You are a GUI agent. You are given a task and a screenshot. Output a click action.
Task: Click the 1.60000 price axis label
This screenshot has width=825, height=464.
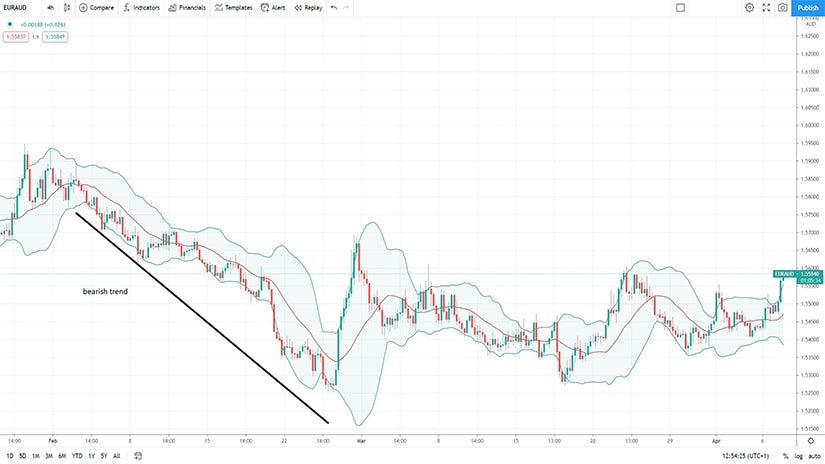pos(811,125)
